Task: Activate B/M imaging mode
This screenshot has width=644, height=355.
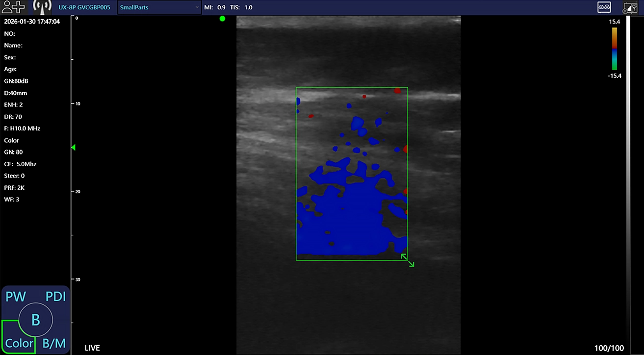Action: coord(54,343)
